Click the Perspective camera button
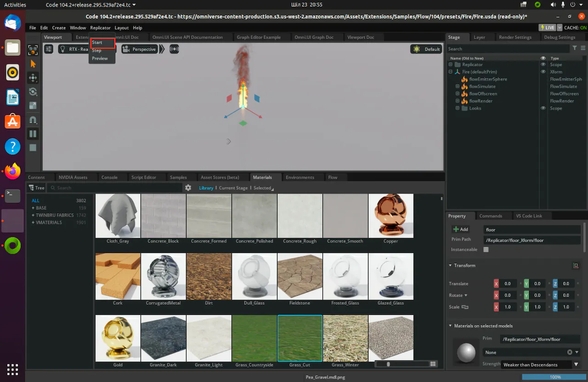The width and height of the screenshot is (588, 382). [139, 49]
